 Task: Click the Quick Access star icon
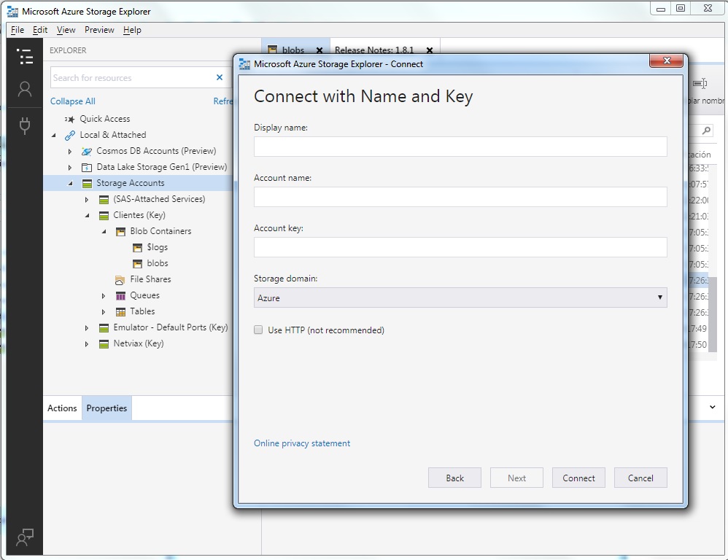(x=69, y=120)
